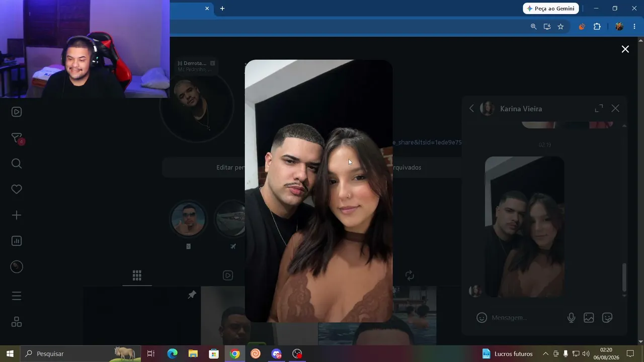
Task: Open Task View on the taskbar
Action: 151,353
